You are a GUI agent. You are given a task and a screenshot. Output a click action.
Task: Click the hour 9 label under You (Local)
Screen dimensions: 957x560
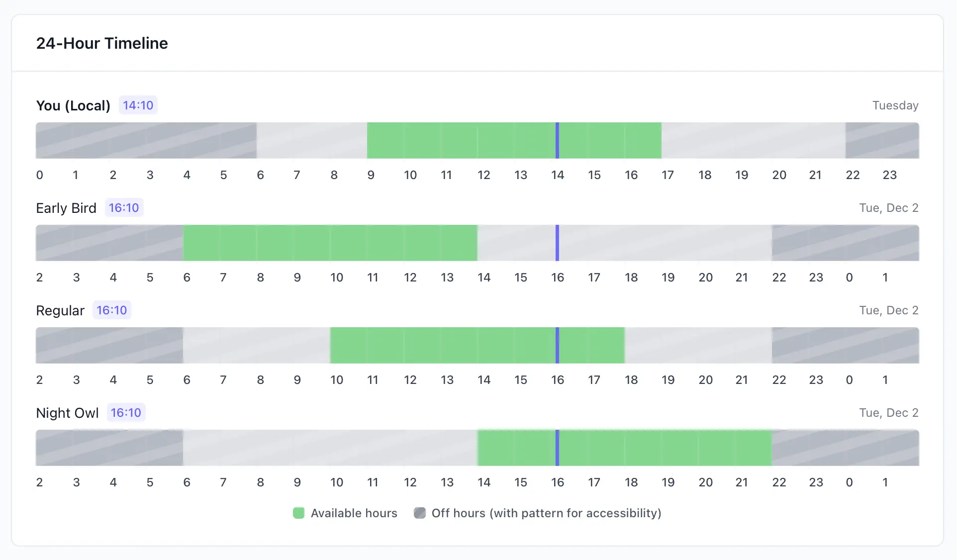(x=371, y=175)
